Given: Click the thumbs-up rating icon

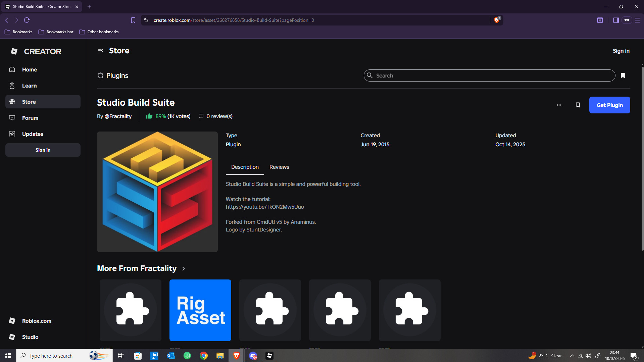Looking at the screenshot, I should pyautogui.click(x=149, y=116).
